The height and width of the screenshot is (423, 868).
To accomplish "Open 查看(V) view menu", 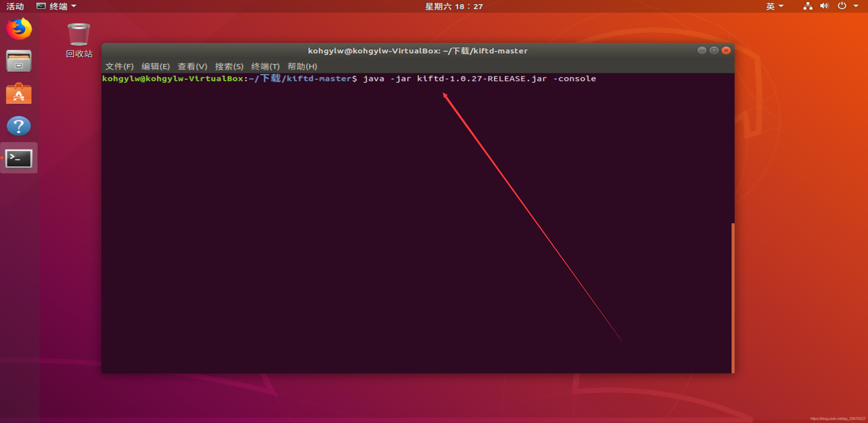I will coord(190,66).
